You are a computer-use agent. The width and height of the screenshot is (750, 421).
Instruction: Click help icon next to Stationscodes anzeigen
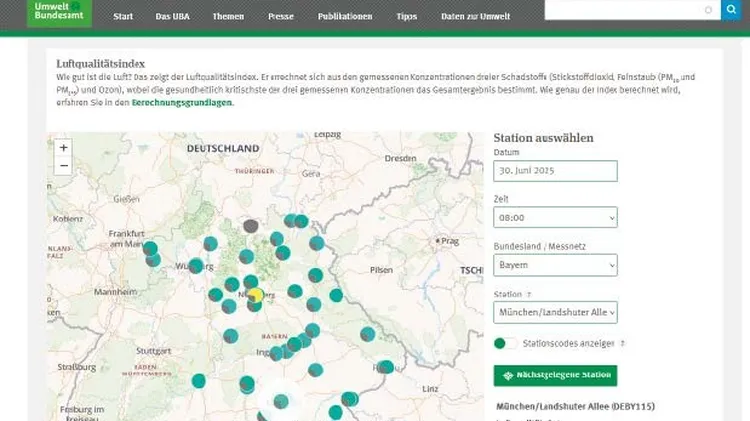coord(622,343)
